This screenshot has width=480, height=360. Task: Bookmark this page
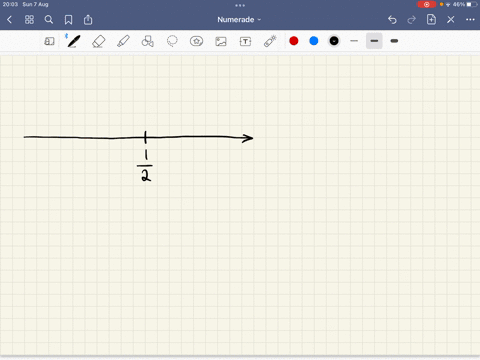pyautogui.click(x=68, y=20)
